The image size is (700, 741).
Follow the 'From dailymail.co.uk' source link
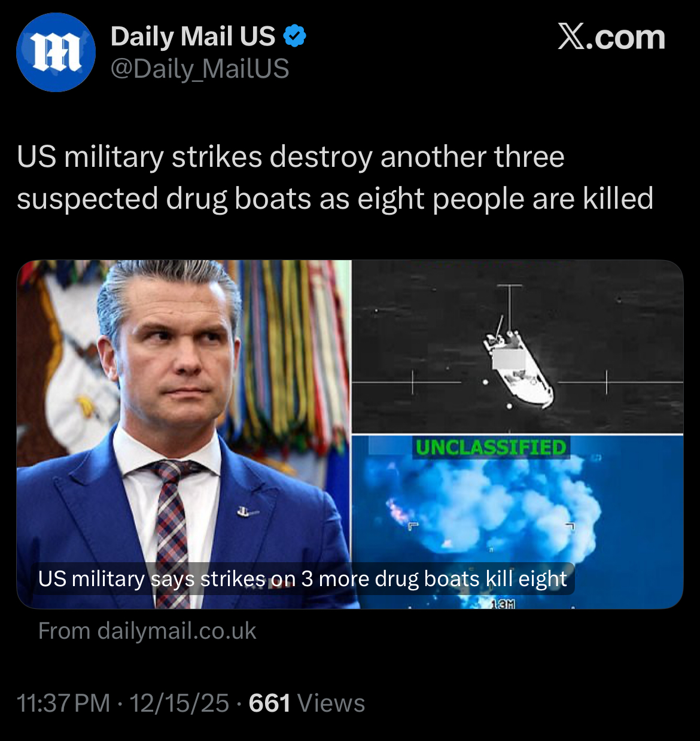tap(147, 631)
